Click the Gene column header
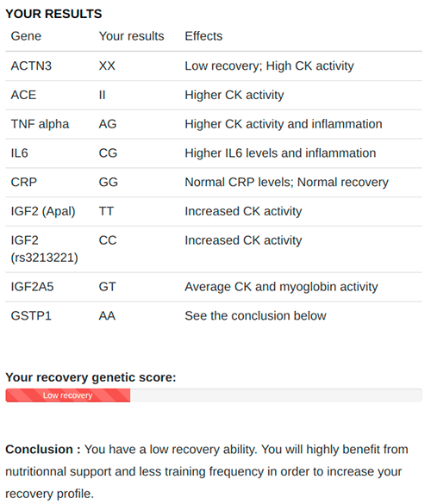This screenshot has width=431, height=504. tap(26, 36)
